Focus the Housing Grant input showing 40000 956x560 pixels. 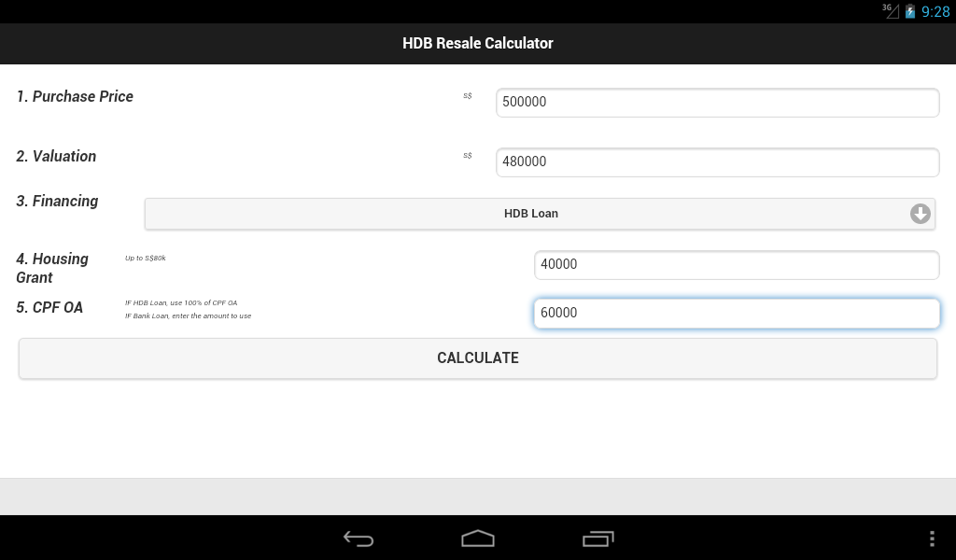[x=737, y=265]
